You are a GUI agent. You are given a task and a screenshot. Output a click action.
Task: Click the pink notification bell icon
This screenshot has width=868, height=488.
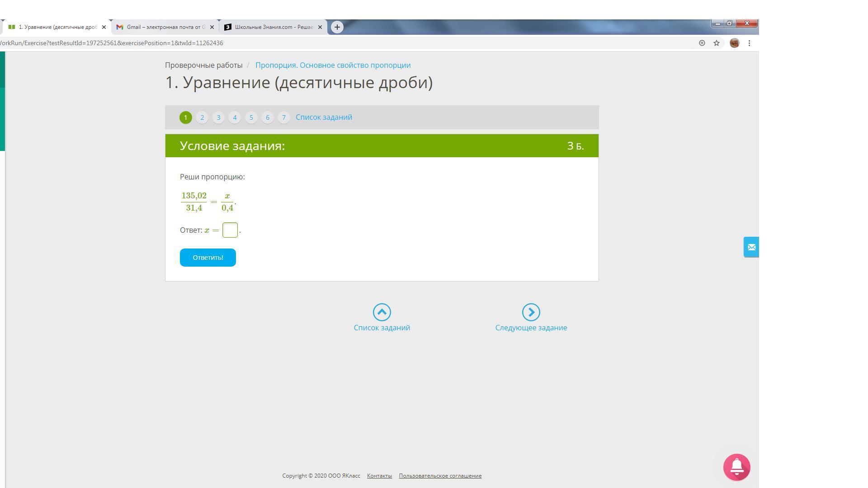click(x=736, y=467)
